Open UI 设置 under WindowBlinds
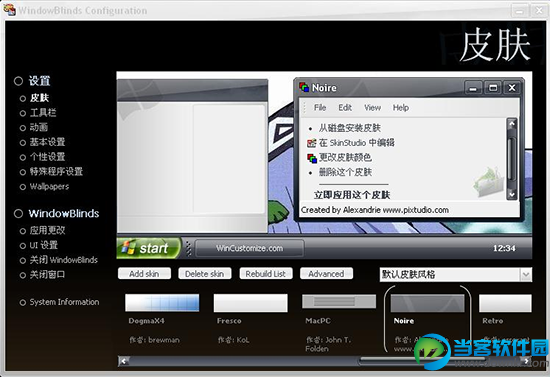Image resolution: width=550 pixels, height=377 pixels. [x=43, y=245]
